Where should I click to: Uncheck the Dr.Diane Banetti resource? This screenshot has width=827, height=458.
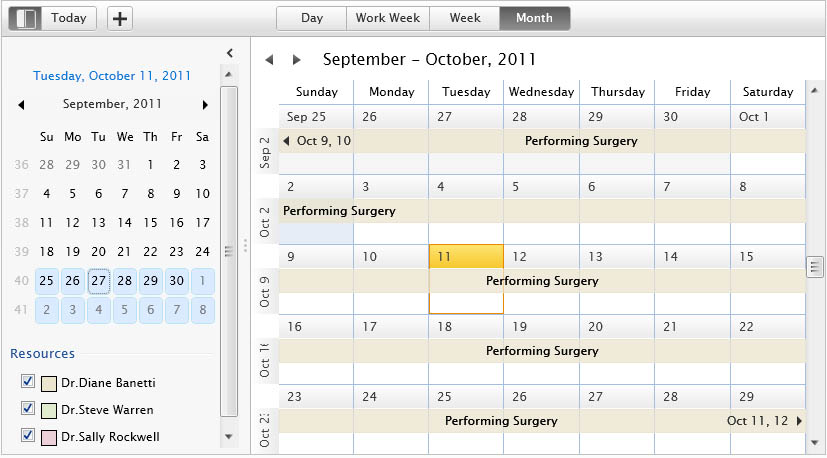[x=28, y=381]
